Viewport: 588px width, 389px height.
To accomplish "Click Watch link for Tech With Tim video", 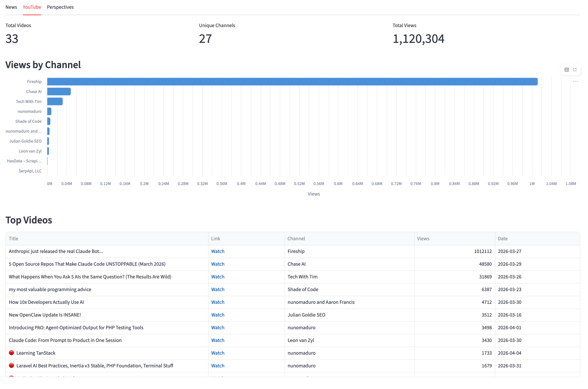I will 218,276.
